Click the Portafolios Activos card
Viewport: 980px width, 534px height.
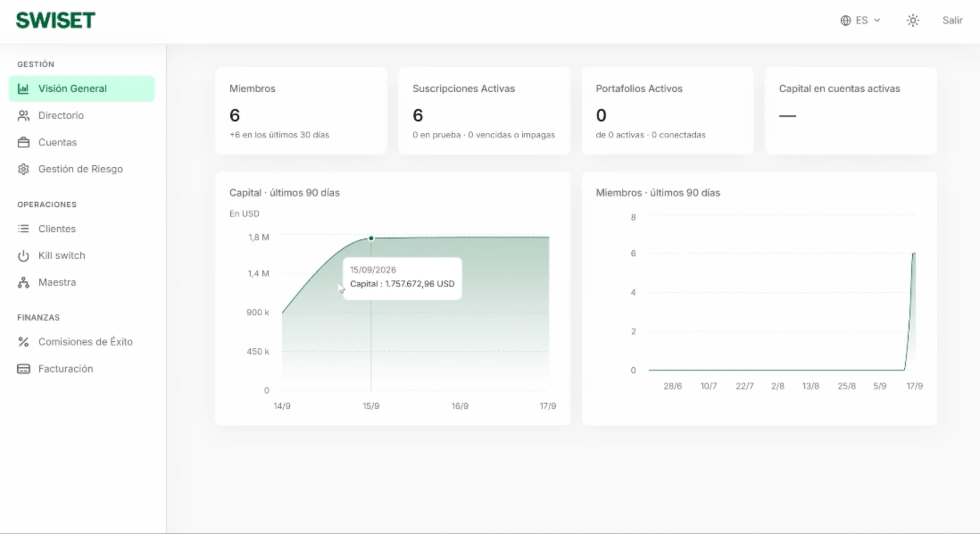pos(668,111)
